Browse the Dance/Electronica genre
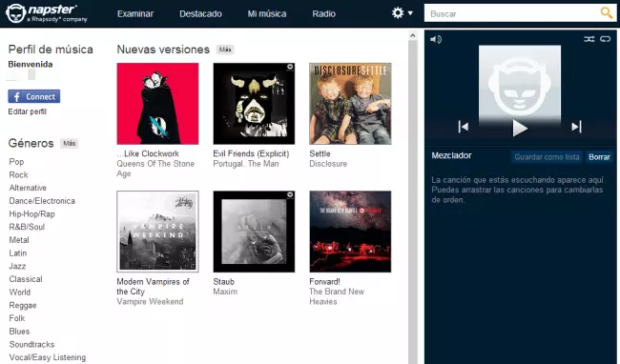Image resolution: width=620 pixels, height=364 pixels. [x=42, y=201]
